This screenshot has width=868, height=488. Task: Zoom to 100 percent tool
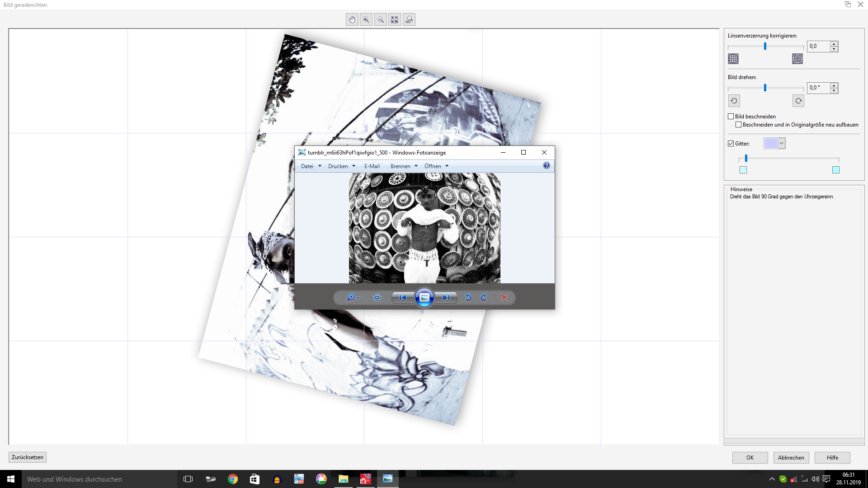pos(409,20)
